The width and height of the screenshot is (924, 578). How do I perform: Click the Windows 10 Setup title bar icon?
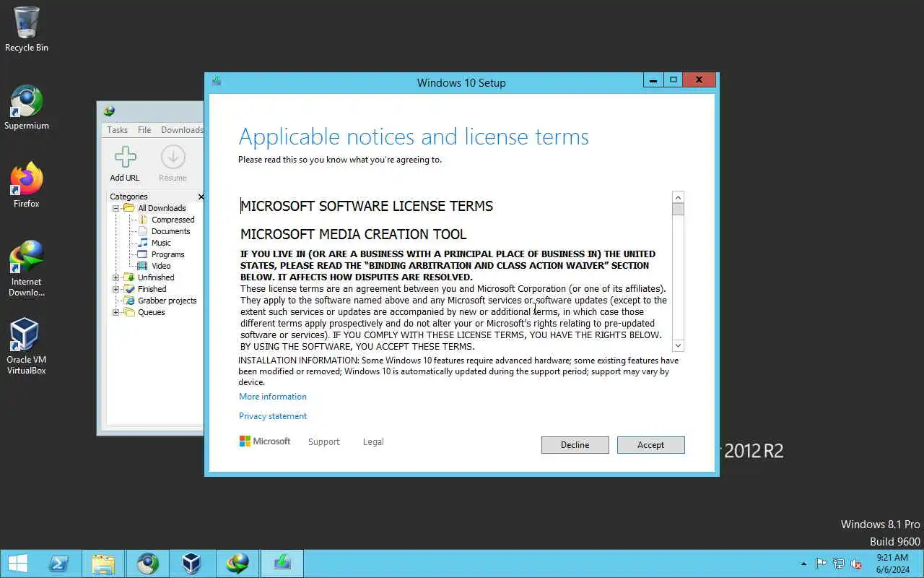217,82
